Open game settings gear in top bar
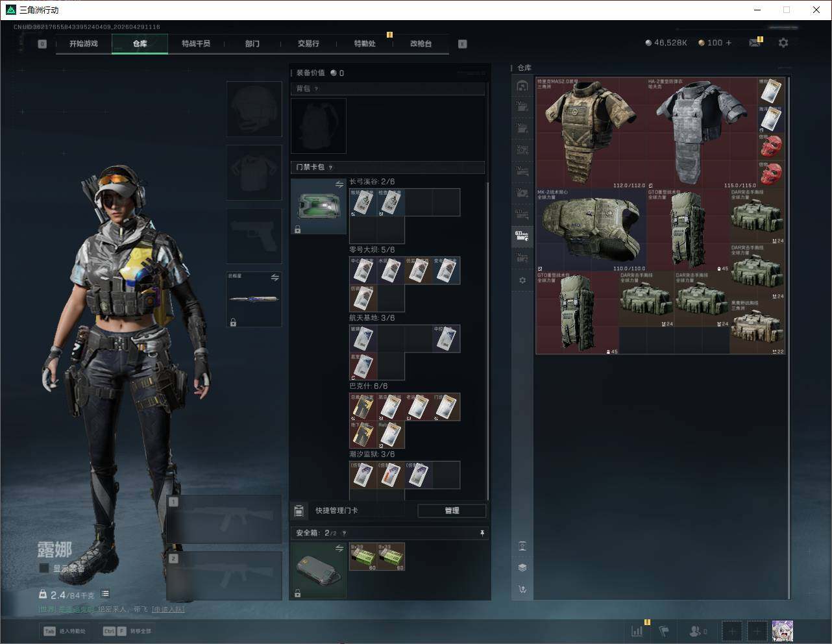The height and width of the screenshot is (644, 832). 783,43
